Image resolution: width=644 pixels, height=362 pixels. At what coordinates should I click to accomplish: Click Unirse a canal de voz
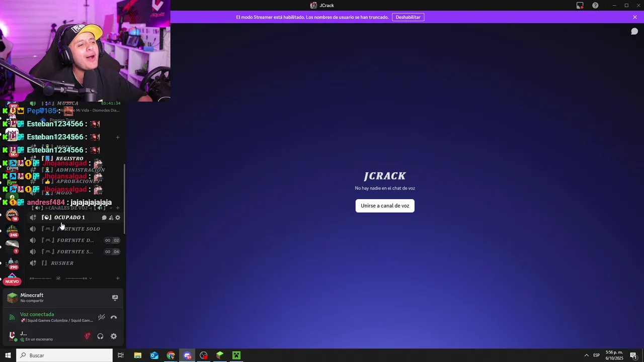(385, 206)
